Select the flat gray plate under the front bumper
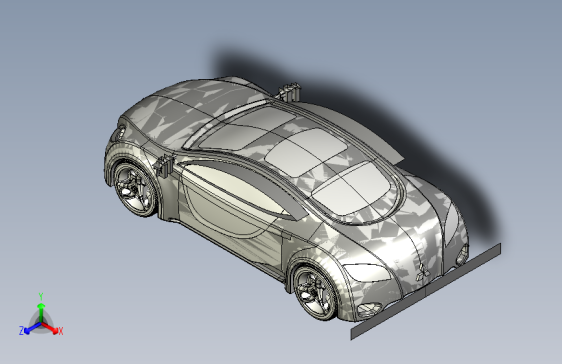This screenshot has height=364, width=562. [426, 291]
